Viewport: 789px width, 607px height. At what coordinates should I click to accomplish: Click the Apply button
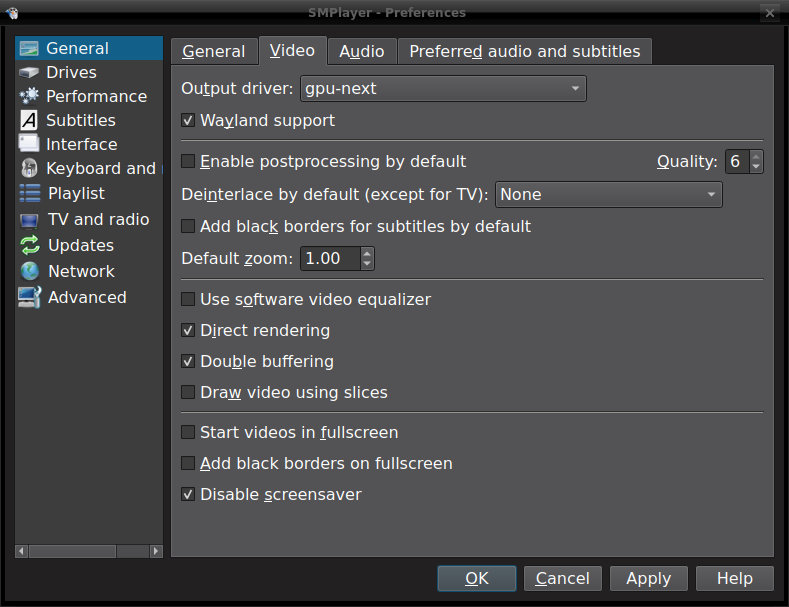[649, 578]
